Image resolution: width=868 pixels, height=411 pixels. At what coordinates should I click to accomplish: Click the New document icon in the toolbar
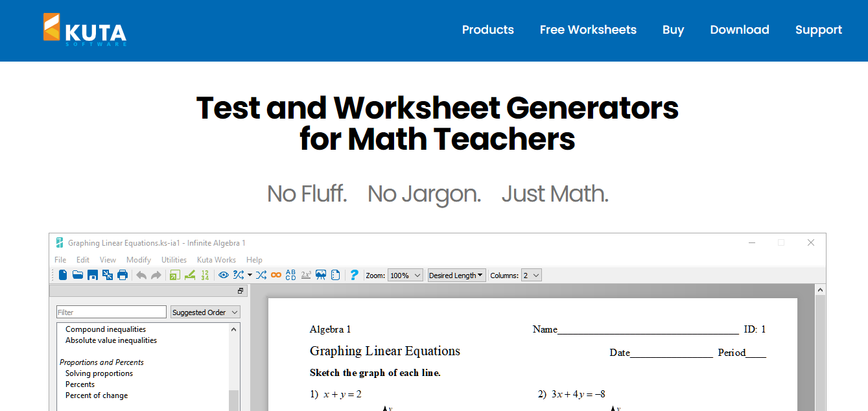tap(63, 275)
